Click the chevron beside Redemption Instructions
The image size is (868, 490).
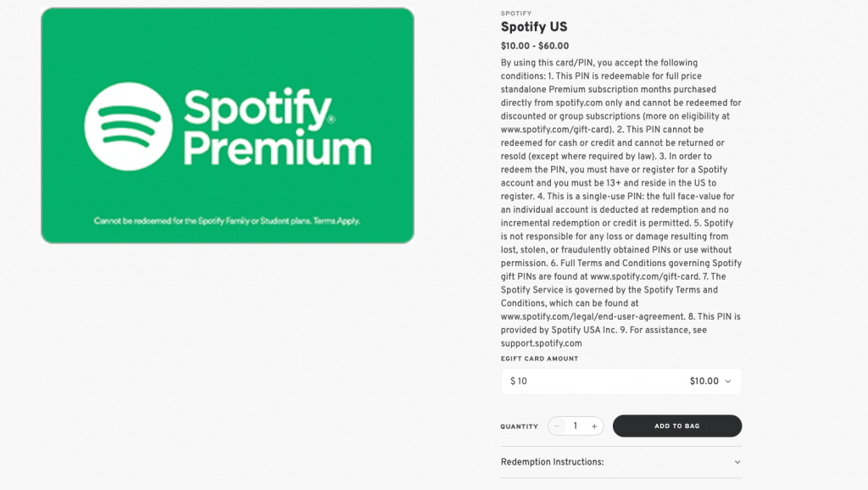click(x=736, y=462)
